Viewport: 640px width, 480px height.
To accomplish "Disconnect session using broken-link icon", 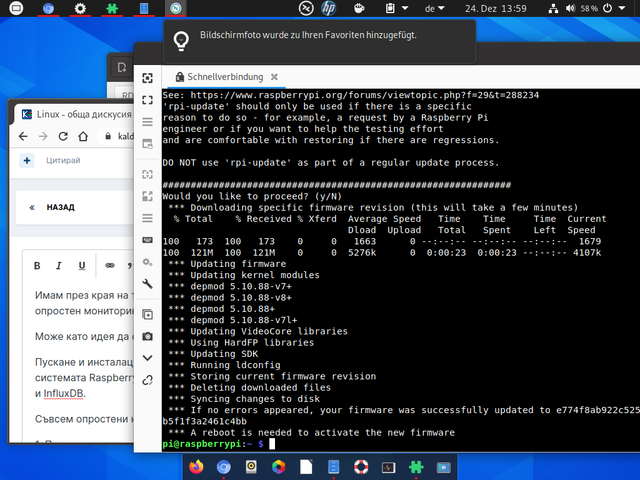I will pos(147,380).
